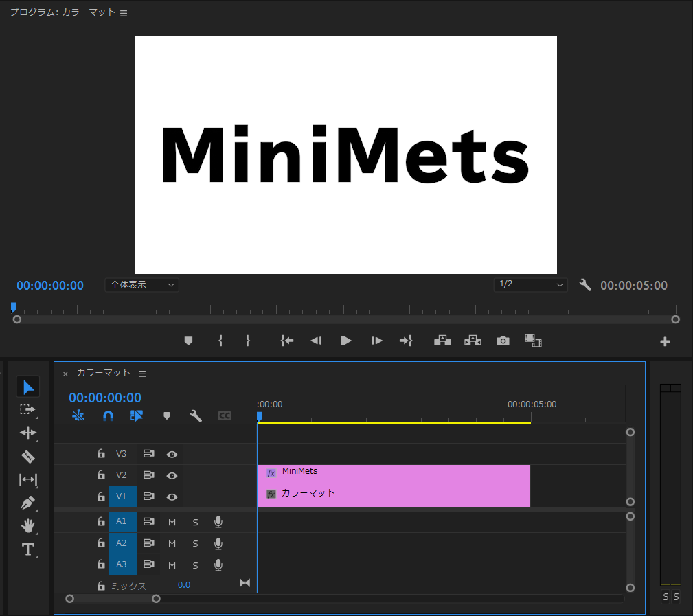Click the Add Button plus control
Image resolution: width=693 pixels, height=616 pixels.
click(664, 340)
